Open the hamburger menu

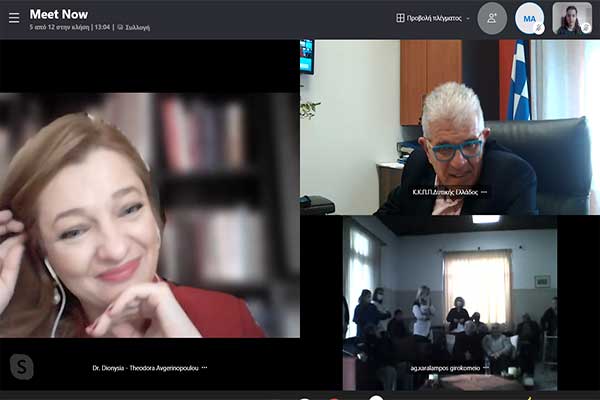point(14,18)
